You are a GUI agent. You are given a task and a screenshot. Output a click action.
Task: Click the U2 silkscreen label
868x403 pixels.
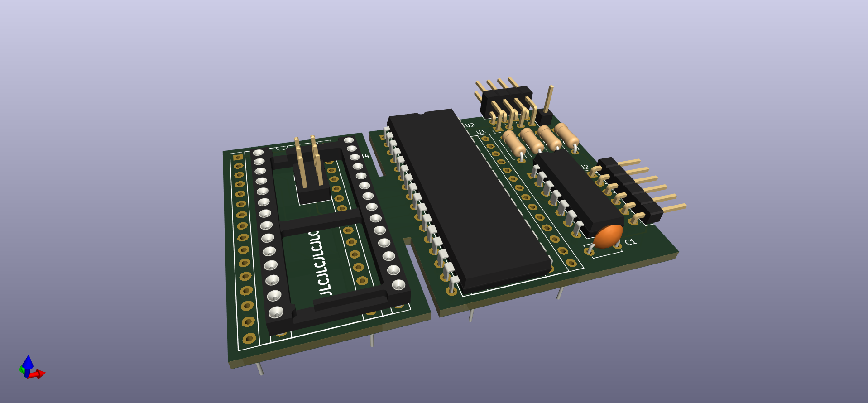pos(469,125)
